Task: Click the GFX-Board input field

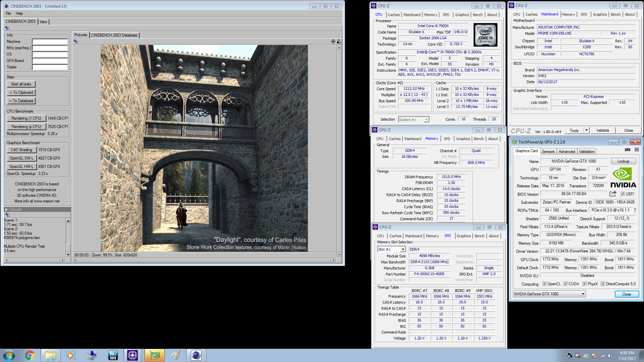Action: [50, 61]
